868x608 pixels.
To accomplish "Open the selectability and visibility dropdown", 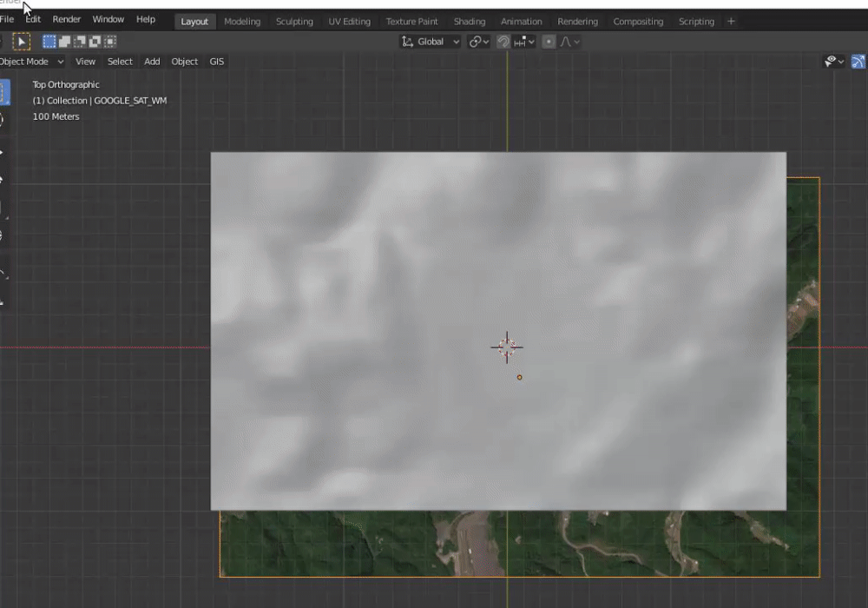I will pos(834,62).
